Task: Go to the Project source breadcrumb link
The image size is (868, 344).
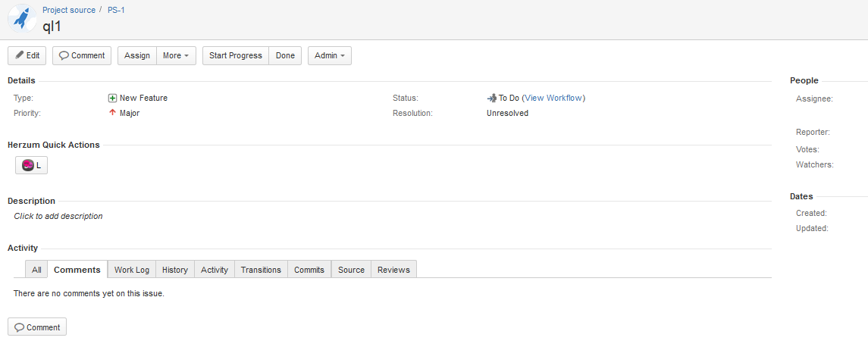Action: pyautogui.click(x=69, y=10)
